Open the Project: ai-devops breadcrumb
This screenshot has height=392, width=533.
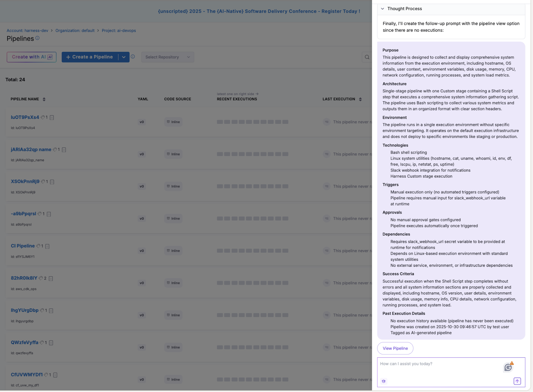(119, 31)
